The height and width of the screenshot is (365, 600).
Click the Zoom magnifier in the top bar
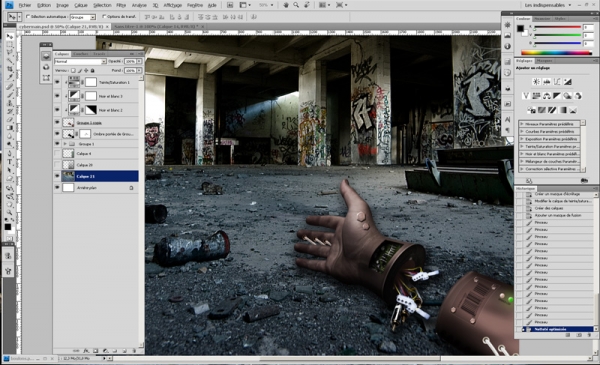296,5
